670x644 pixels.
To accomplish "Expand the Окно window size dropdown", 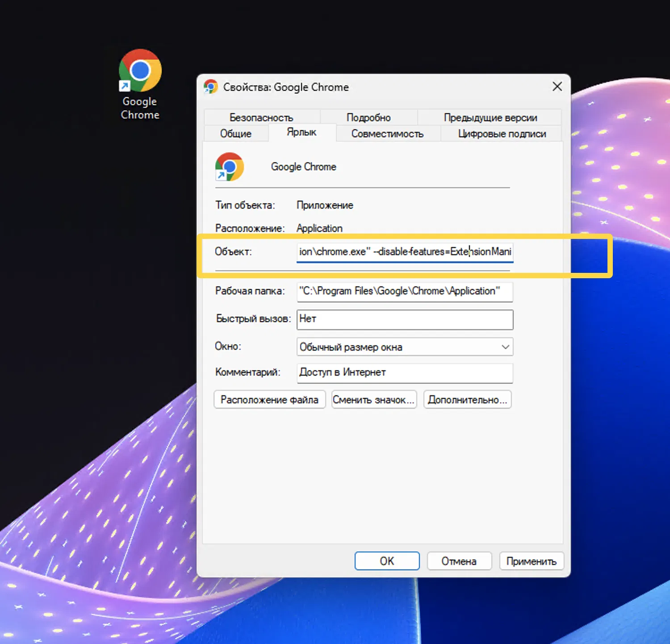I will coord(405,347).
